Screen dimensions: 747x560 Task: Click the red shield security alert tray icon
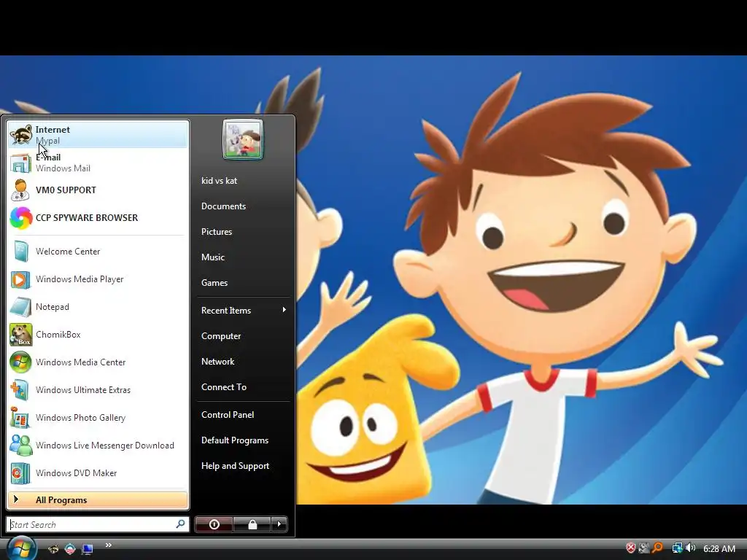(631, 548)
